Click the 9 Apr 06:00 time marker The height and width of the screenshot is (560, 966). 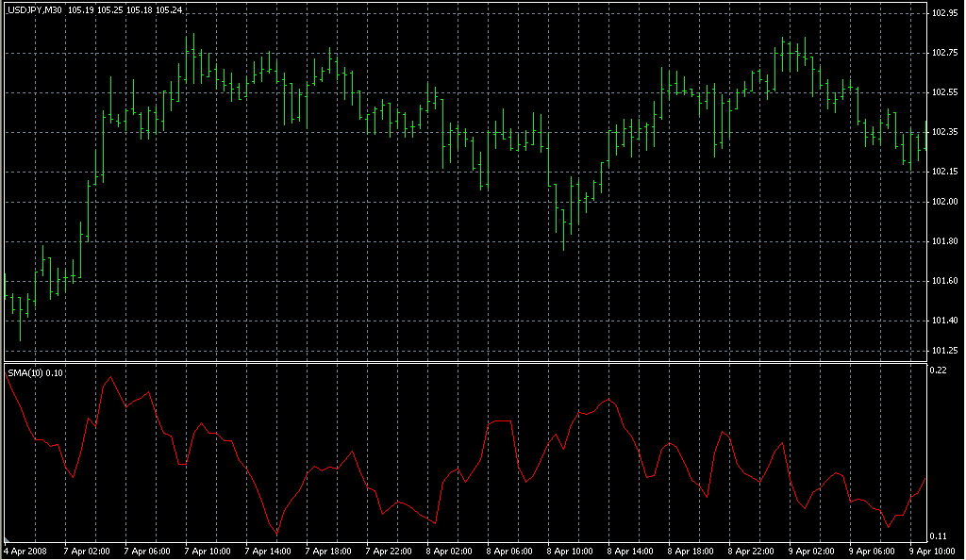(872, 551)
